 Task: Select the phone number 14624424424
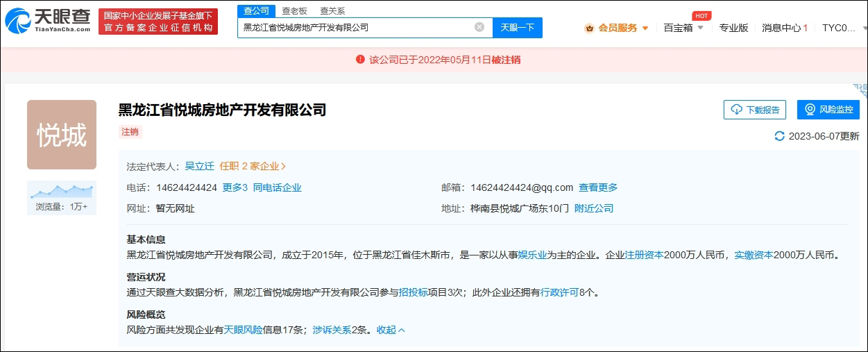coord(187,187)
